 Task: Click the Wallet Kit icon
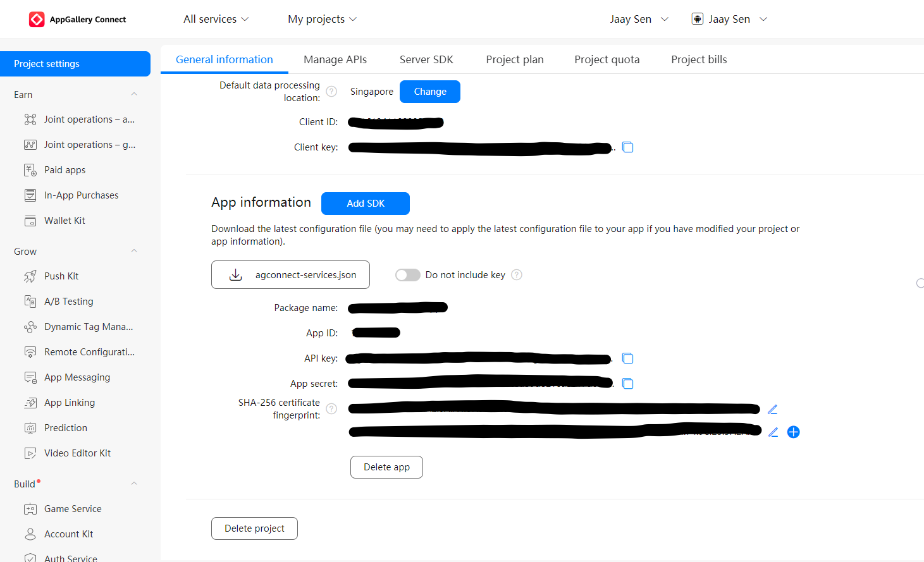pyautogui.click(x=30, y=220)
